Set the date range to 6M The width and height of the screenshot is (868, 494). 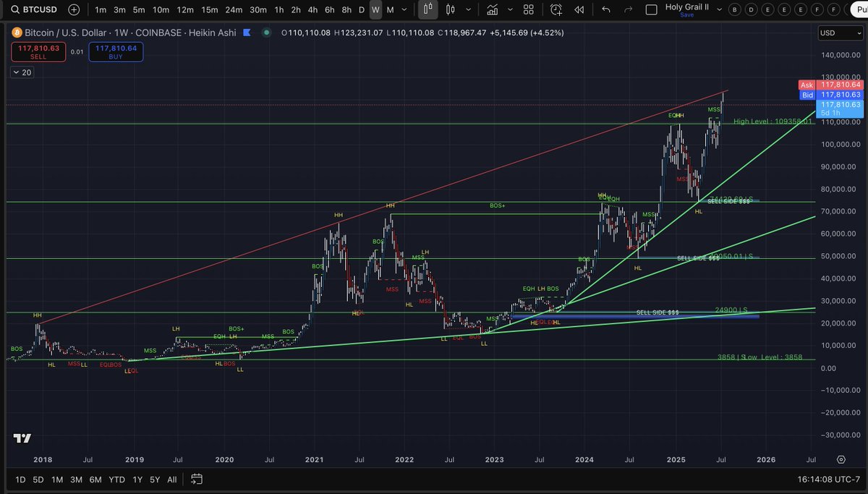(95, 480)
